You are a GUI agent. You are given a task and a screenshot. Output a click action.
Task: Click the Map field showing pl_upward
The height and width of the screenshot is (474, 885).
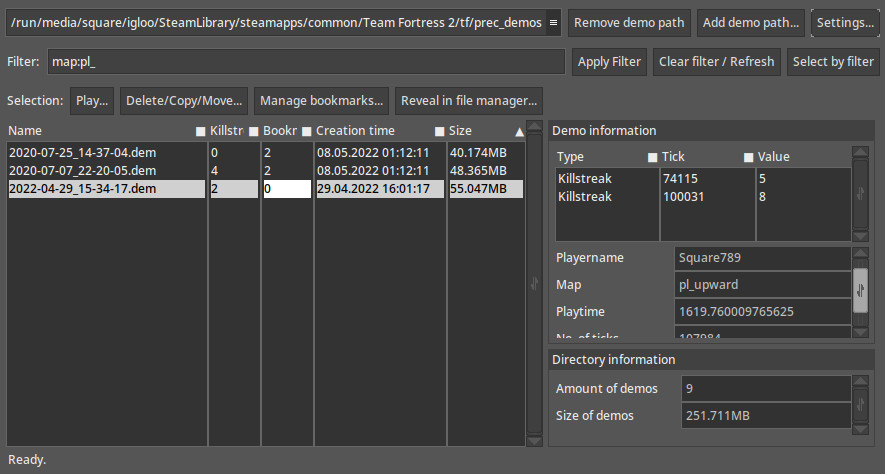(763, 284)
